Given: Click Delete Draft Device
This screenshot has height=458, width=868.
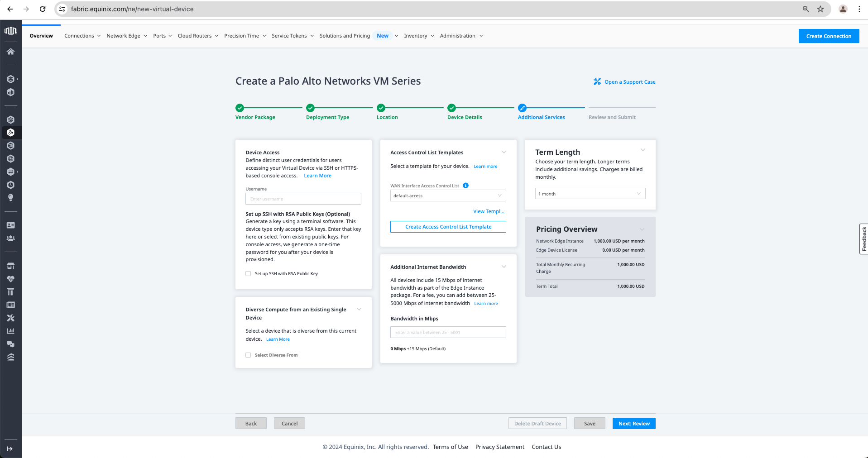Looking at the screenshot, I should (537, 424).
